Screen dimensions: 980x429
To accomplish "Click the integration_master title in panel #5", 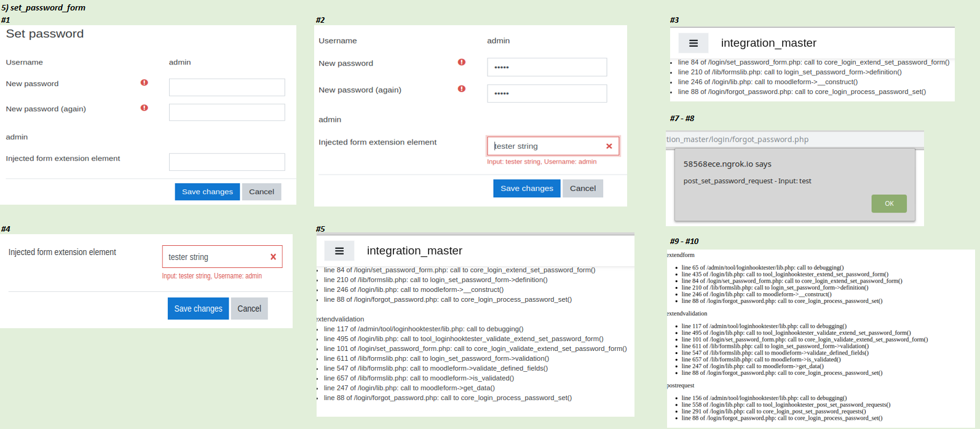I will click(414, 251).
